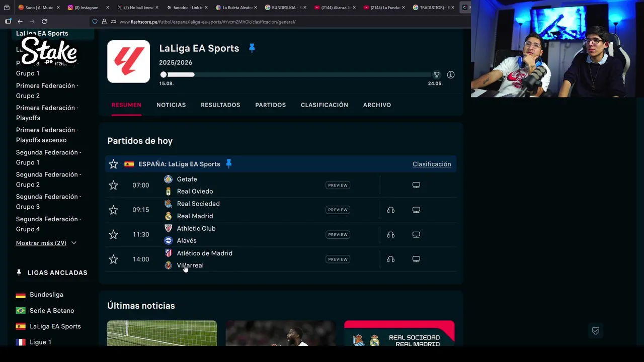Favorite the Atlético de Madrid vs Villarreal star
644x362 pixels.
113,259
